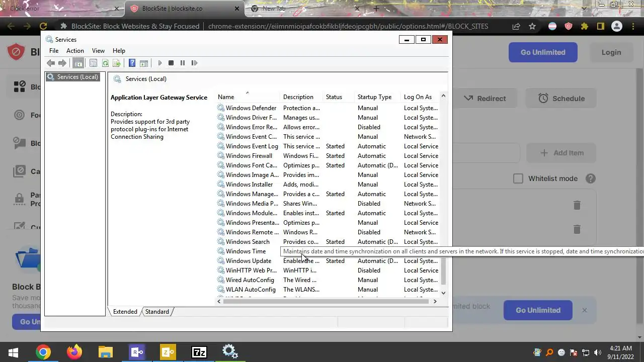Open Chrome from the taskbar
The image size is (644, 362).
click(x=43, y=352)
